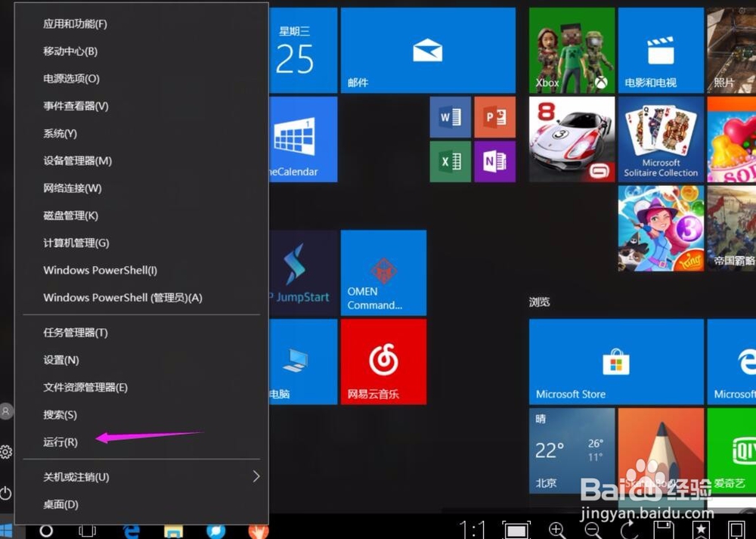Choose 计算机管理(G) from the menu
Screen dimensions: 756x539
click(141, 243)
